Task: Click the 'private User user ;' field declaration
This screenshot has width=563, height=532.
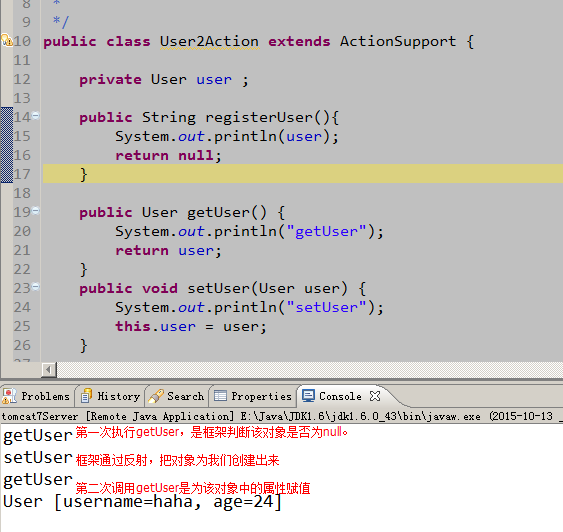Action: 164,79
